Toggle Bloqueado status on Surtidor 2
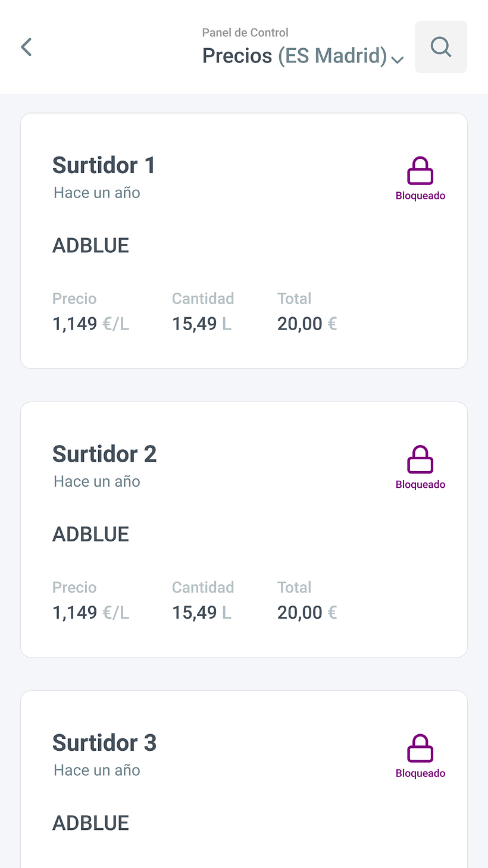The height and width of the screenshot is (868, 488). (420, 484)
